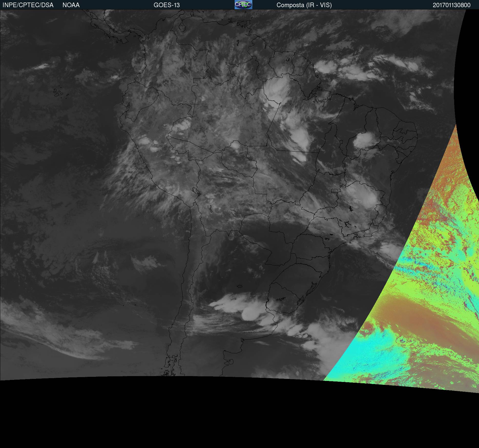Click the Composta (IR - VIS) title
The width and height of the screenshot is (479, 448).
click(304, 5)
